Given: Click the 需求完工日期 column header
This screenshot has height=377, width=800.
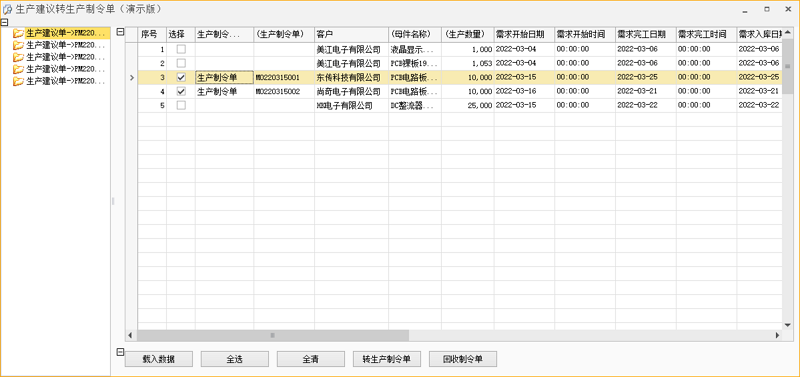Looking at the screenshot, I should pyautogui.click(x=646, y=35).
